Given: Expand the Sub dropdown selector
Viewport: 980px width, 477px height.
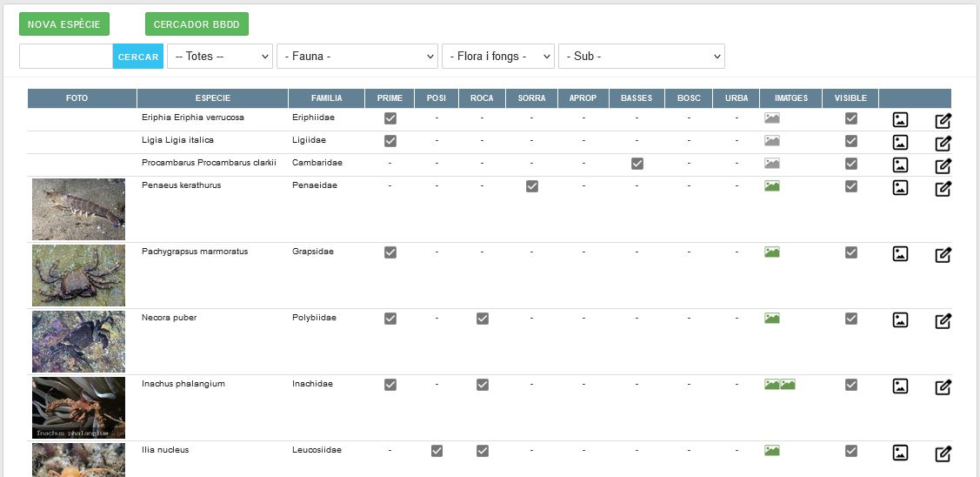Looking at the screenshot, I should coord(641,57).
